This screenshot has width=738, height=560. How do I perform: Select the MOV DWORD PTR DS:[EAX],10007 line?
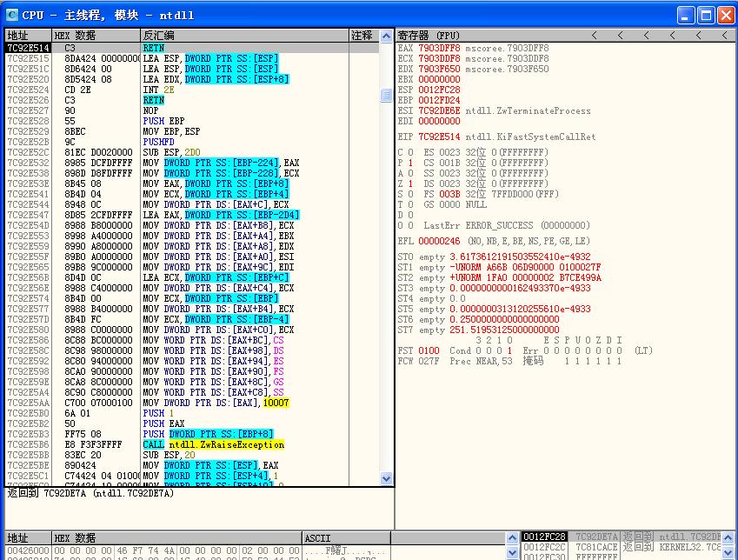216,403
